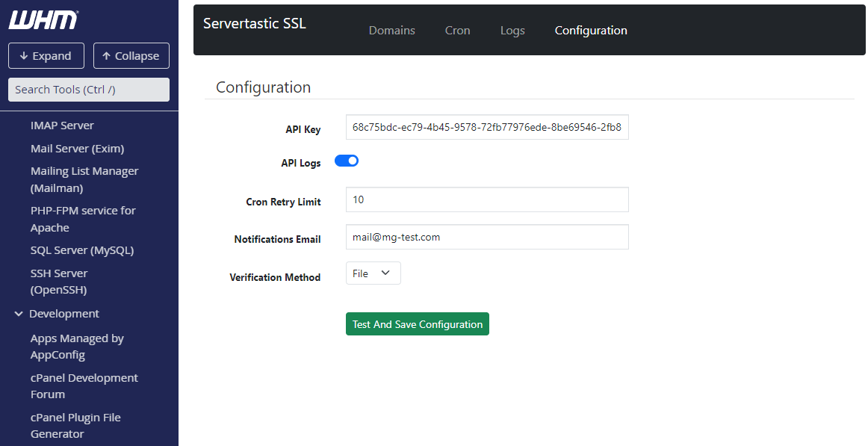868x446 pixels.
Task: Open SSH Server (OpenSSH) link
Action: tap(59, 282)
